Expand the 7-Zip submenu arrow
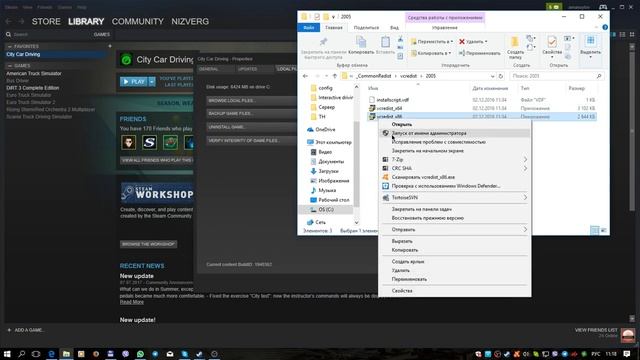Image resolution: width=640 pixels, height=360 pixels. coord(525,160)
